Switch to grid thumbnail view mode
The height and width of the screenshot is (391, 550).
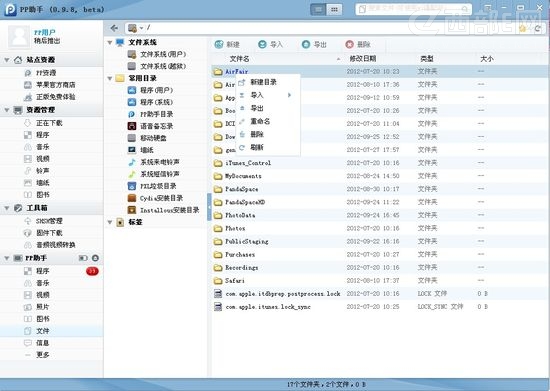[x=334, y=9]
